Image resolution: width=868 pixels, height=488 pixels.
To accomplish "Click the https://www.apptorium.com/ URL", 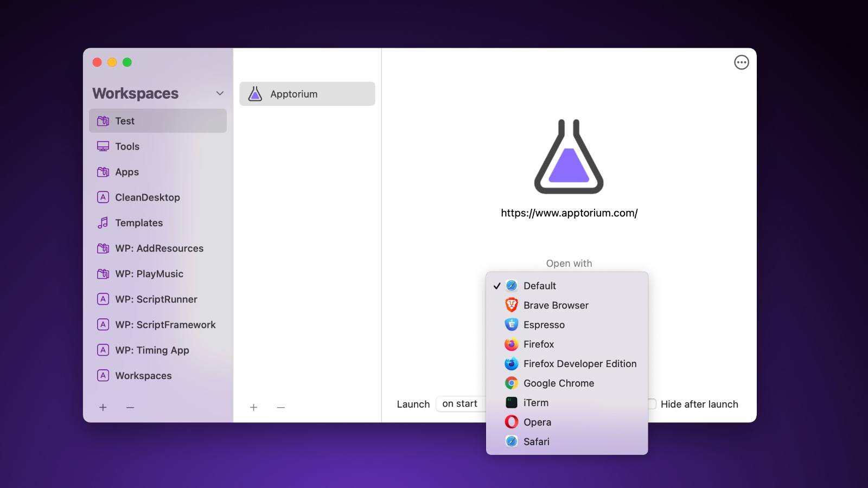I will pos(569,213).
